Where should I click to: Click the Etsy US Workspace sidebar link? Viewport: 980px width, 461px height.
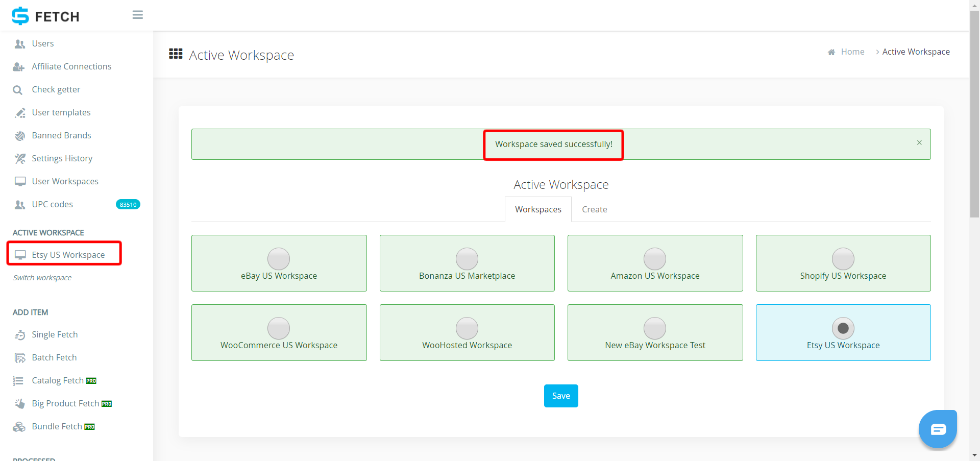pos(68,255)
